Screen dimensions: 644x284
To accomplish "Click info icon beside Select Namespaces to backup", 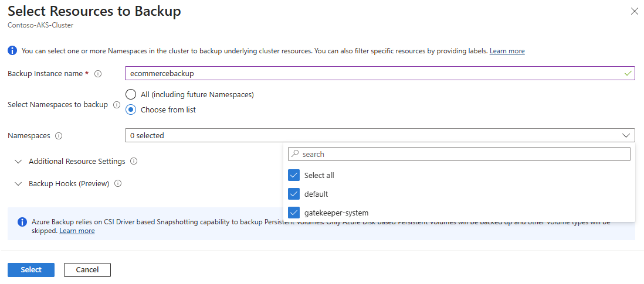I will click(x=116, y=105).
